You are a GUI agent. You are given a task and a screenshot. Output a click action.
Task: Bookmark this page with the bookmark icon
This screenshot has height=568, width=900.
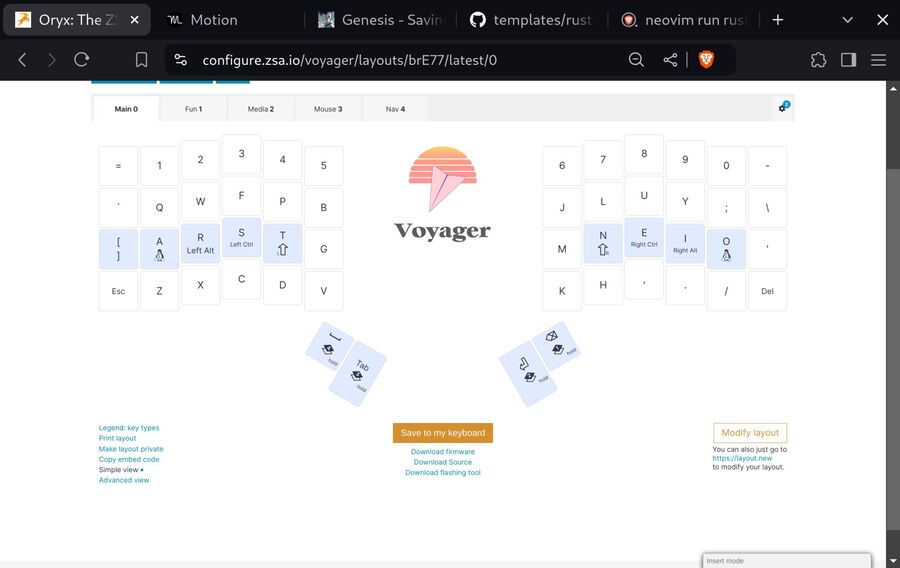[143, 60]
